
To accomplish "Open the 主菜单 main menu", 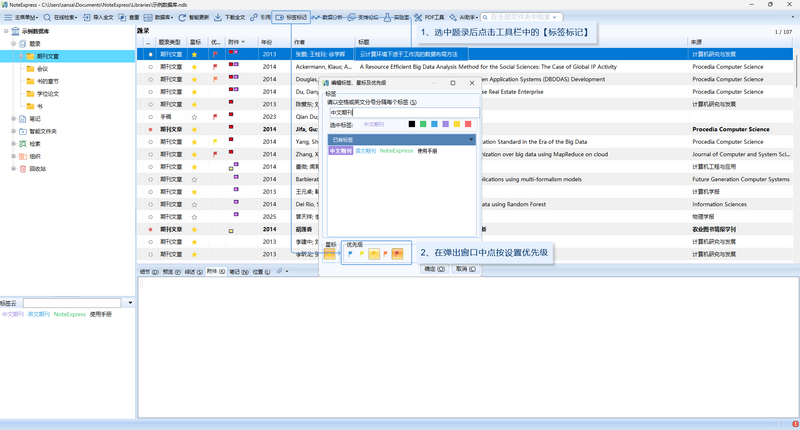I will click(20, 17).
